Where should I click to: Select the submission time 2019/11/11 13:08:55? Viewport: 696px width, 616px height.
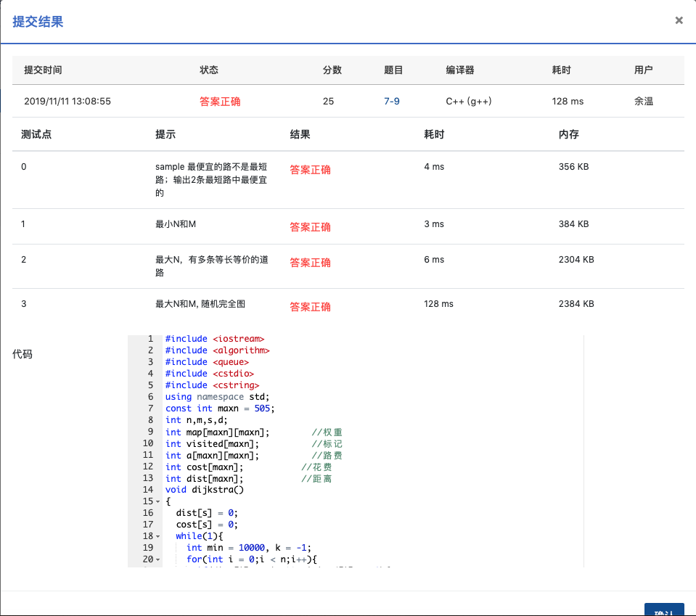tap(67, 101)
